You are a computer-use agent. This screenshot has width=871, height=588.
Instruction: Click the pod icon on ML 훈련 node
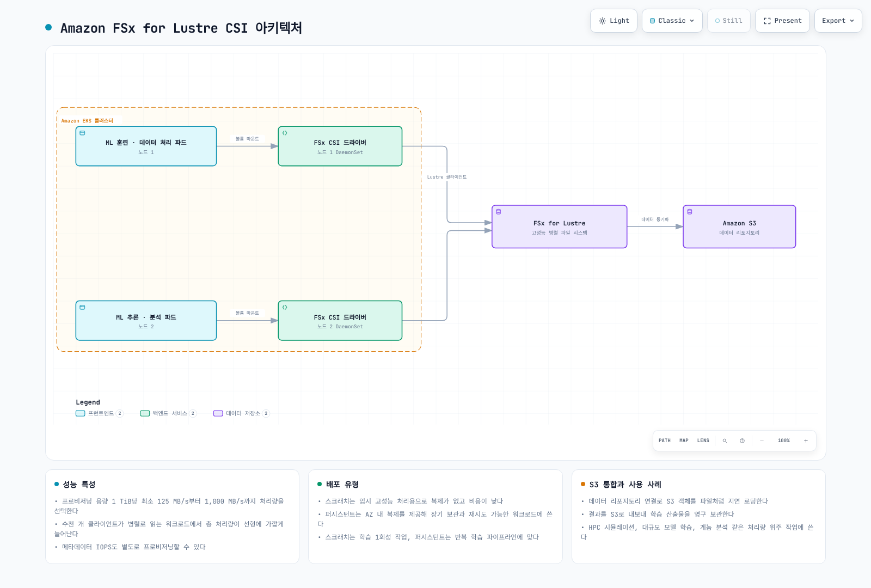pyautogui.click(x=82, y=133)
